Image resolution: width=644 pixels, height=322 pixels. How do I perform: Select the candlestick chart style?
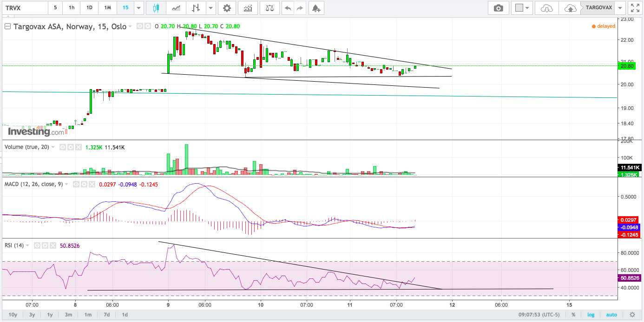pos(155,8)
